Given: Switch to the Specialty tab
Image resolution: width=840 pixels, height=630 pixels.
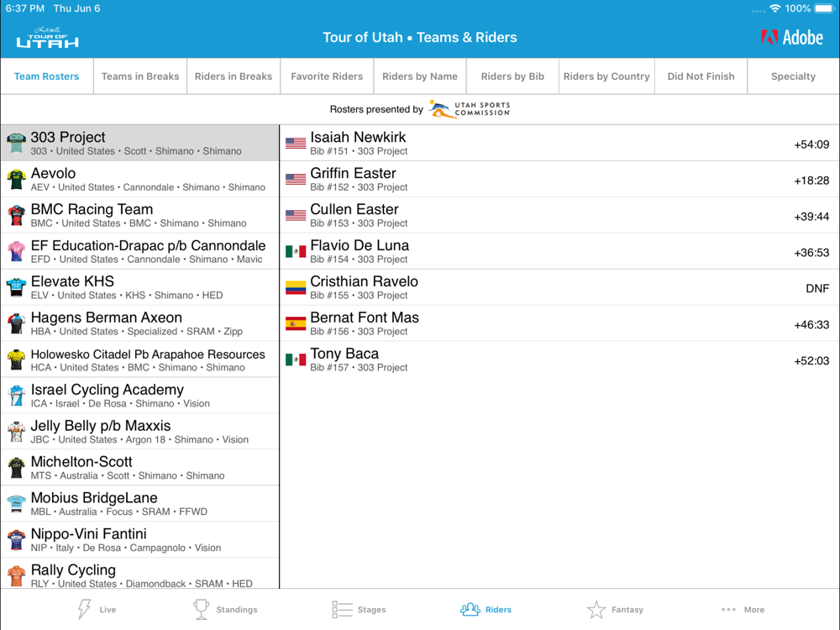Looking at the screenshot, I should (794, 76).
